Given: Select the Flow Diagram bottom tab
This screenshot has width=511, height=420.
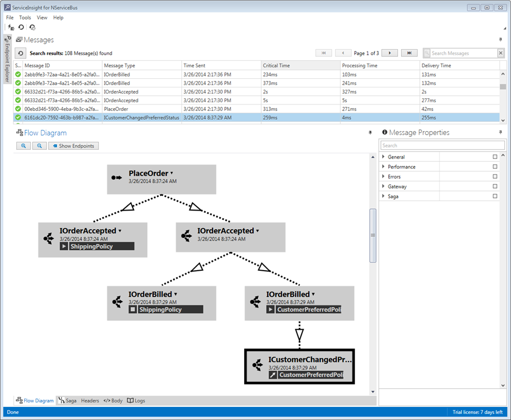Looking at the screenshot, I should [x=35, y=400].
